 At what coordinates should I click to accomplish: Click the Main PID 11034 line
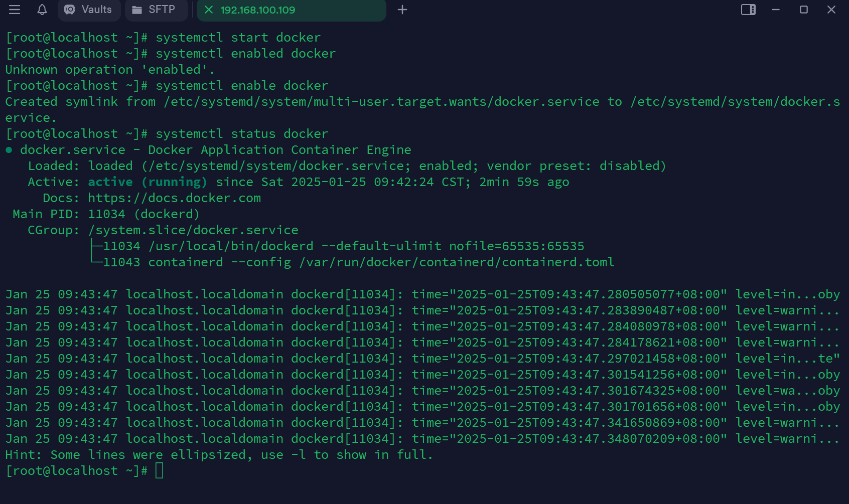click(x=105, y=214)
